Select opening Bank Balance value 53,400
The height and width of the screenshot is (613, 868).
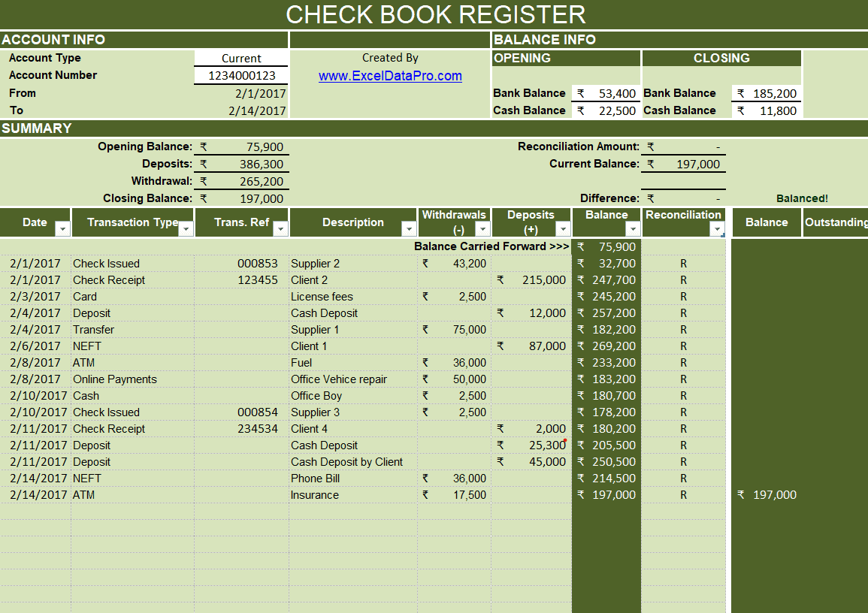[x=606, y=93]
